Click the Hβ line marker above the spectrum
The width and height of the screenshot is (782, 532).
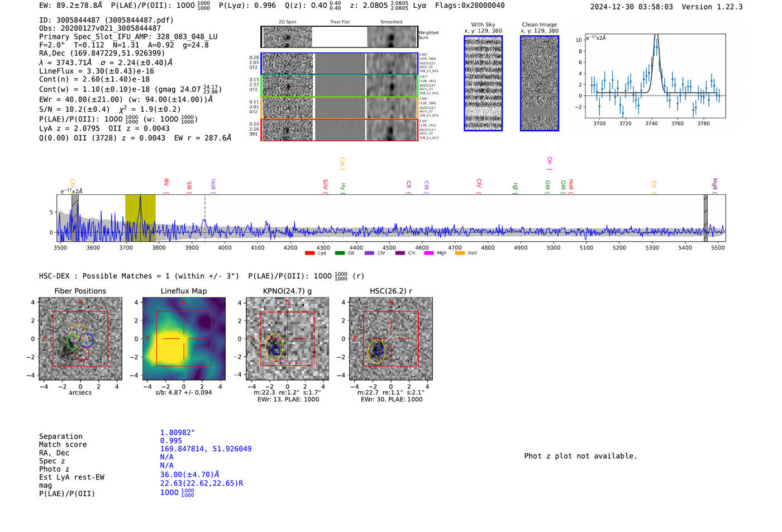tap(515, 188)
